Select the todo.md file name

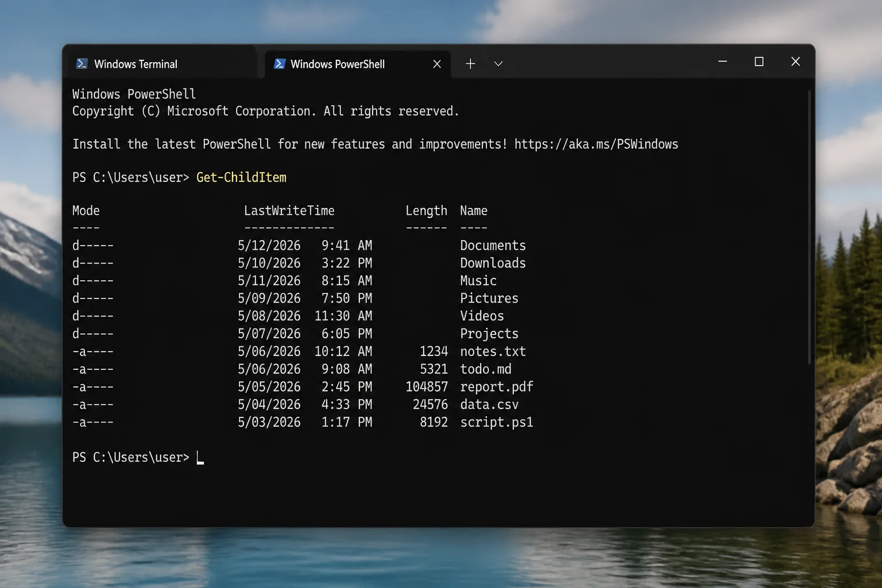coord(486,369)
